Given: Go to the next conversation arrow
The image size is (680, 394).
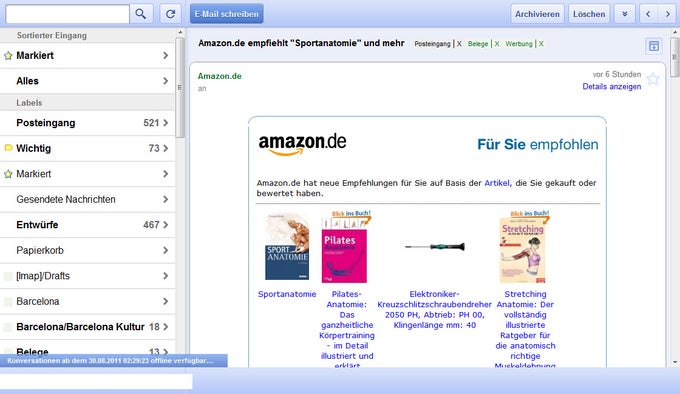Looking at the screenshot, I should pyautogui.click(x=668, y=14).
